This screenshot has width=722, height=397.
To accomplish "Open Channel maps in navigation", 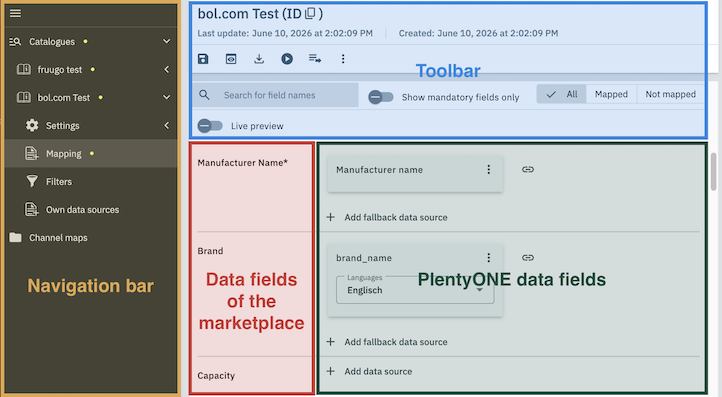I will [58, 238].
